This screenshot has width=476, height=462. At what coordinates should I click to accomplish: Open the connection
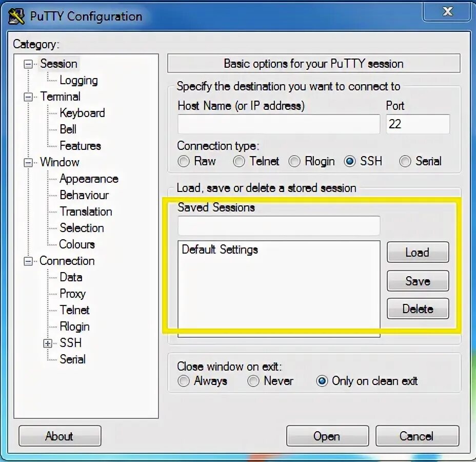(x=327, y=436)
